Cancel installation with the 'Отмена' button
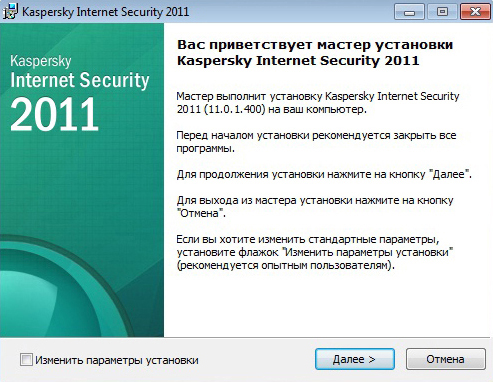This screenshot has height=382, width=493. pyautogui.click(x=445, y=359)
